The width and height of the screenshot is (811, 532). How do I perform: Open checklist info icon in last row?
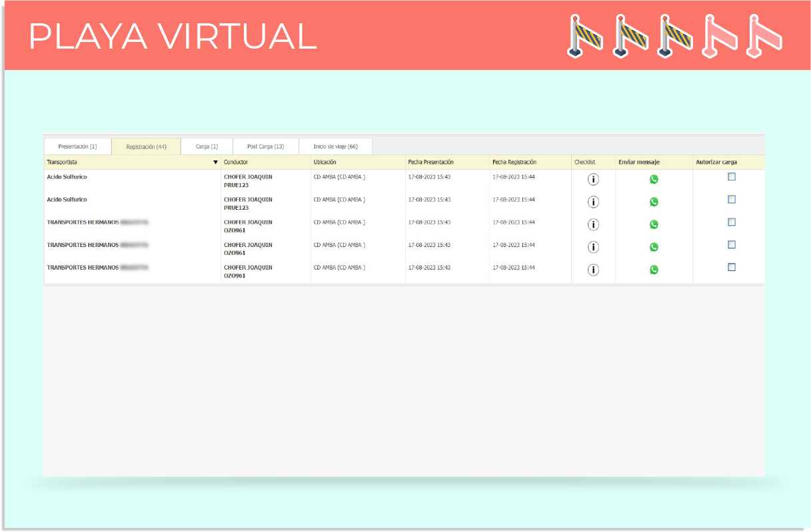point(593,270)
